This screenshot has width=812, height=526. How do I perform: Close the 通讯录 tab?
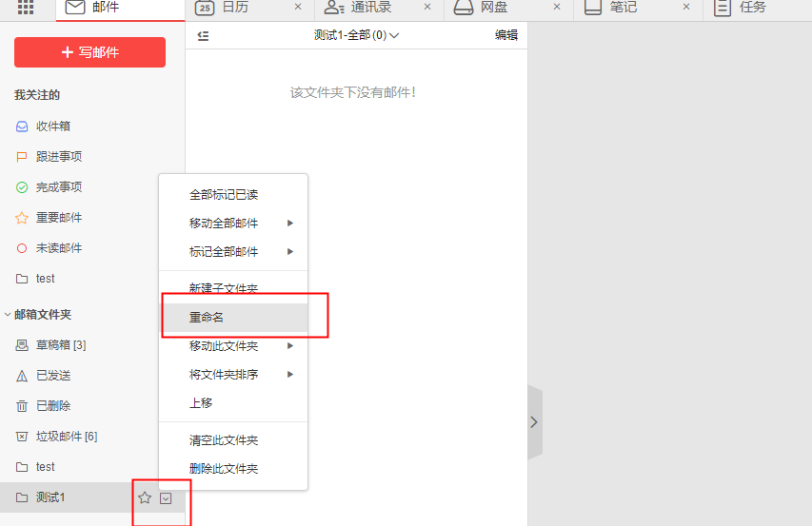click(x=426, y=8)
